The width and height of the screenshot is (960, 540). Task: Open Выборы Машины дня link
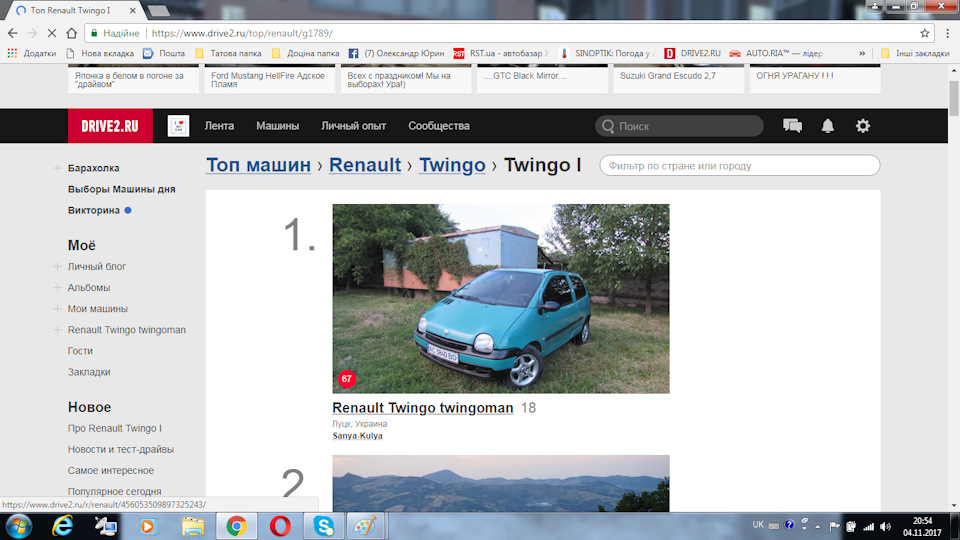click(x=121, y=189)
